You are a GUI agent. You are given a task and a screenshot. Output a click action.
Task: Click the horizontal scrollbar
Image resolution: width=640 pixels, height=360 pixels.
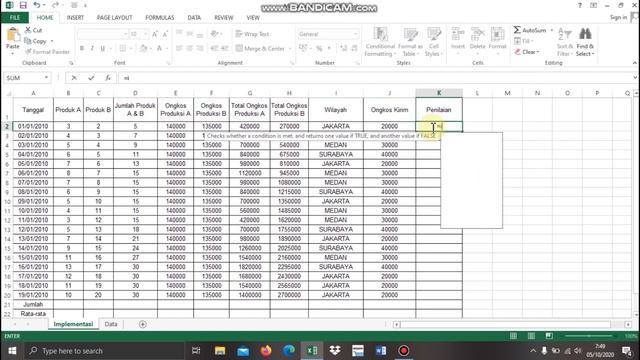(x=505, y=324)
